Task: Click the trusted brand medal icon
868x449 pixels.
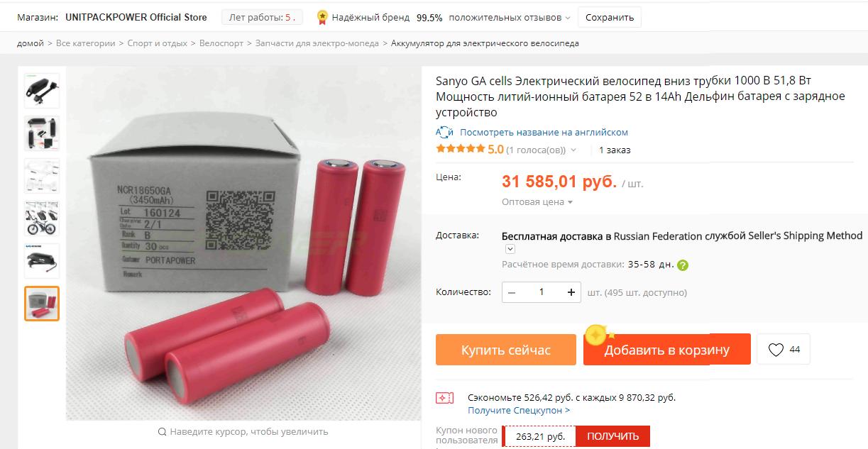Action: click(x=322, y=17)
